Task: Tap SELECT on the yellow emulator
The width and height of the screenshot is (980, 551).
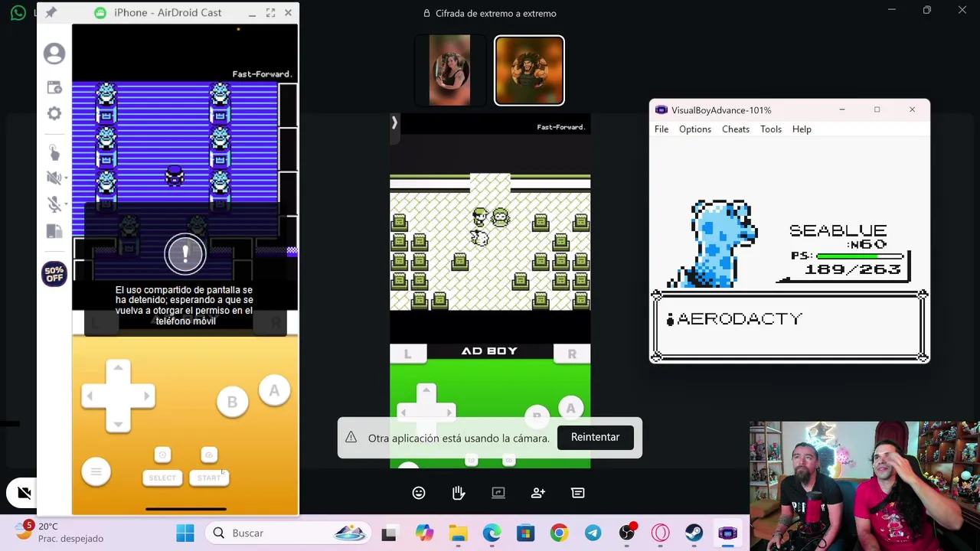Action: (x=162, y=478)
